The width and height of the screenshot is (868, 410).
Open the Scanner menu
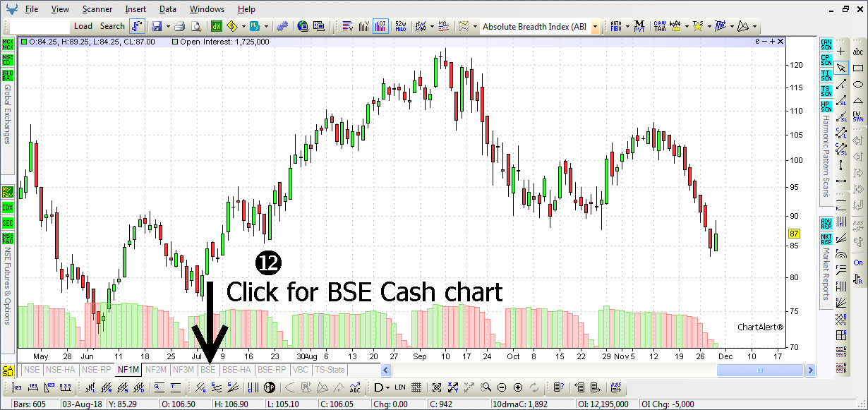[x=97, y=9]
